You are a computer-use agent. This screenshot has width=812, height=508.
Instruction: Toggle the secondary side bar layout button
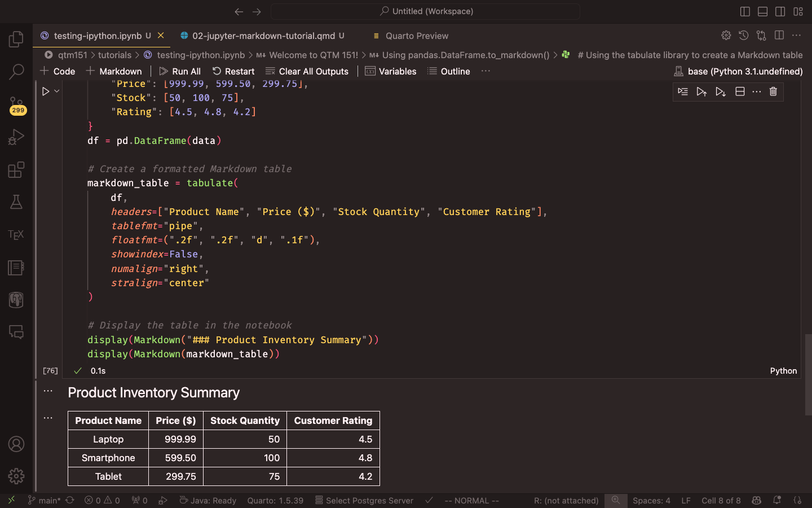click(780, 11)
